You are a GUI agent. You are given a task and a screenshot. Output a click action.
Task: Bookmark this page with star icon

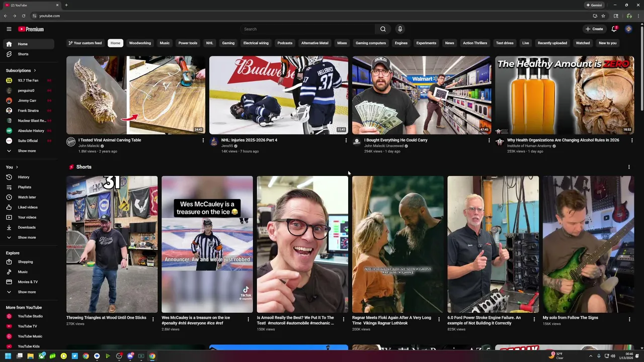coord(603,16)
